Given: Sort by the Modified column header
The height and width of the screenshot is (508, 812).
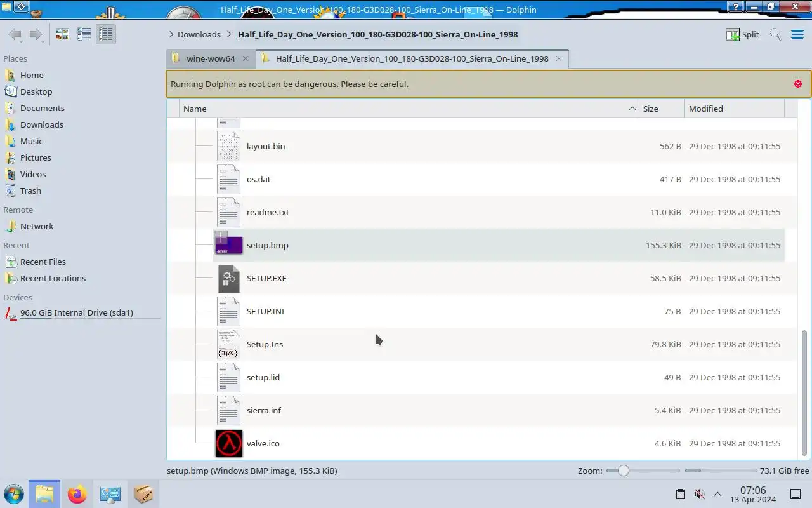Looking at the screenshot, I should click(735, 109).
